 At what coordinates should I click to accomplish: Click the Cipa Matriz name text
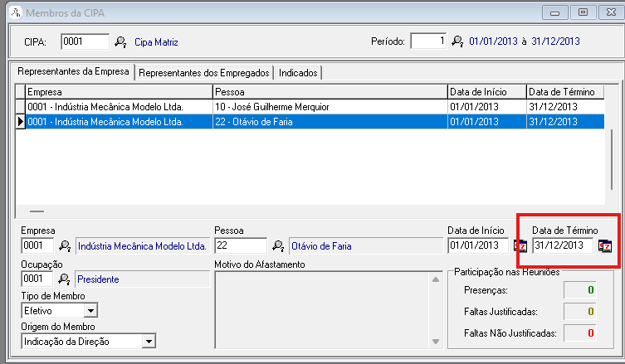click(156, 42)
